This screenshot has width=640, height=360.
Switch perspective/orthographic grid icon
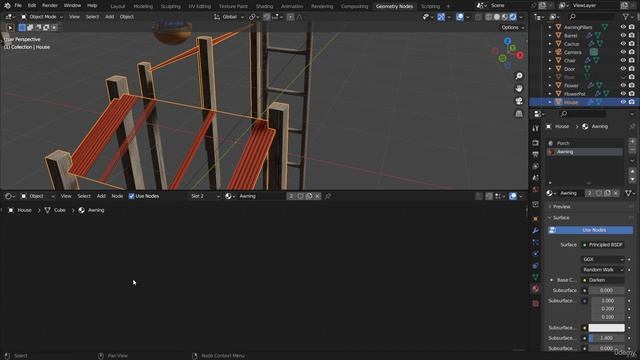pos(519,113)
